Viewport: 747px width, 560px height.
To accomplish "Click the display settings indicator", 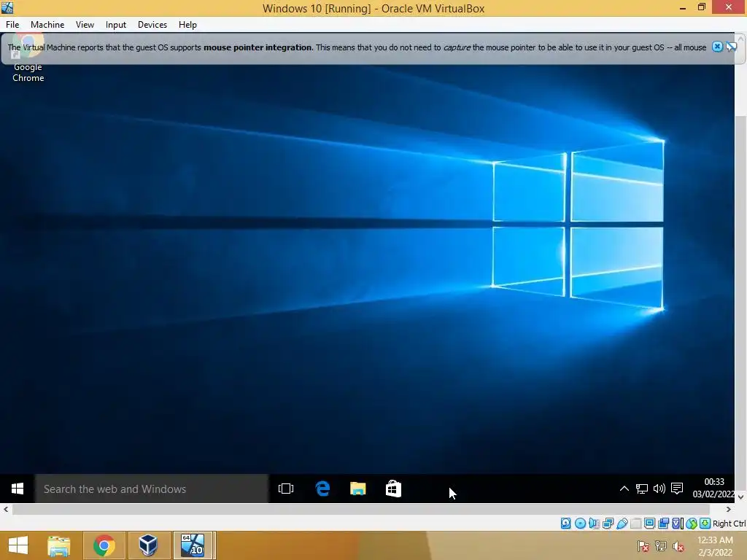I will [649, 524].
